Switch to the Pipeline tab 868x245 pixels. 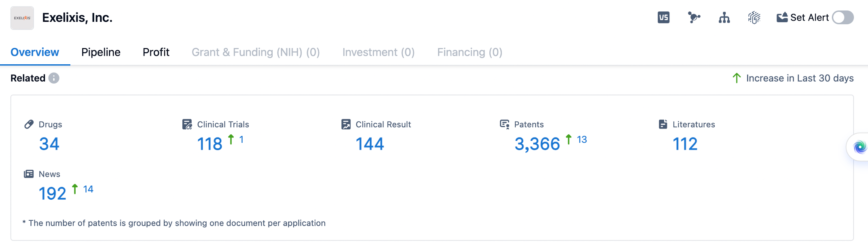101,52
